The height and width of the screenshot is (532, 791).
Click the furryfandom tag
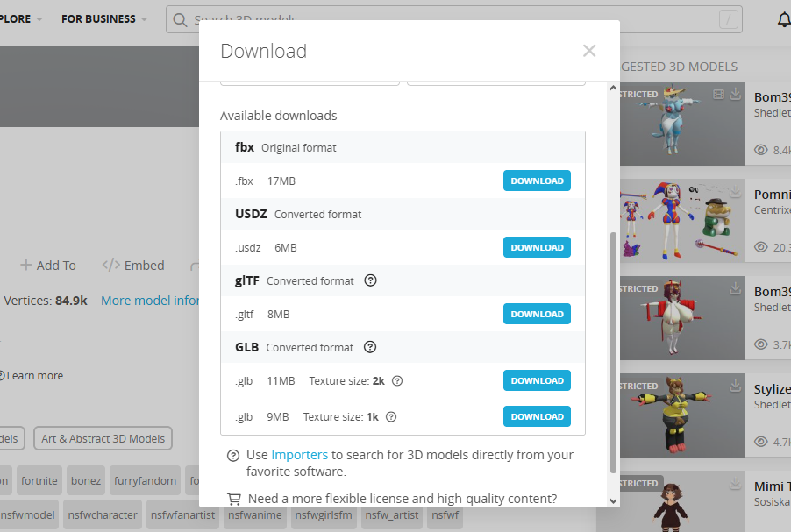[145, 481]
